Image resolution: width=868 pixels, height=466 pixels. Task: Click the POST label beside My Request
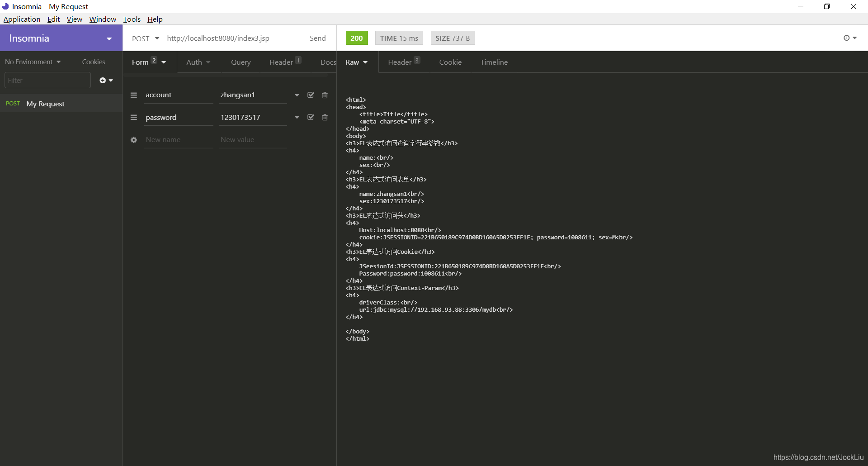tap(13, 104)
